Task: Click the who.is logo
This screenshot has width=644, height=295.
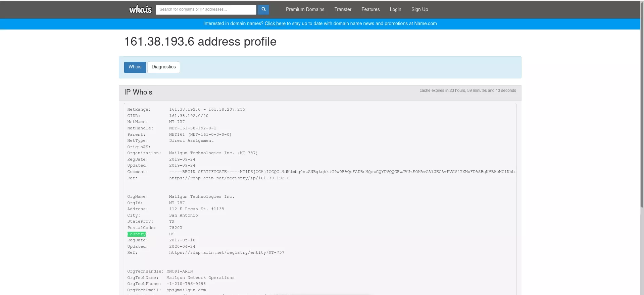Action: point(140,9)
